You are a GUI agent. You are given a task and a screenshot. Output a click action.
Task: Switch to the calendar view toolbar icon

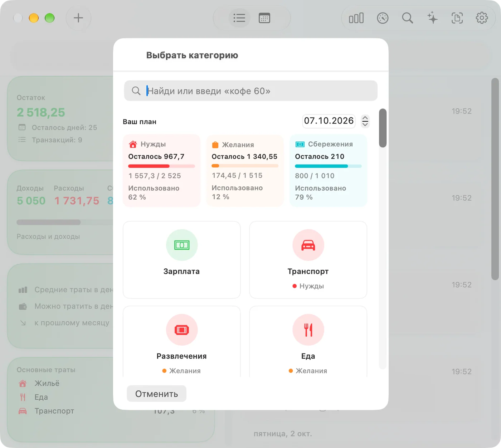264,18
